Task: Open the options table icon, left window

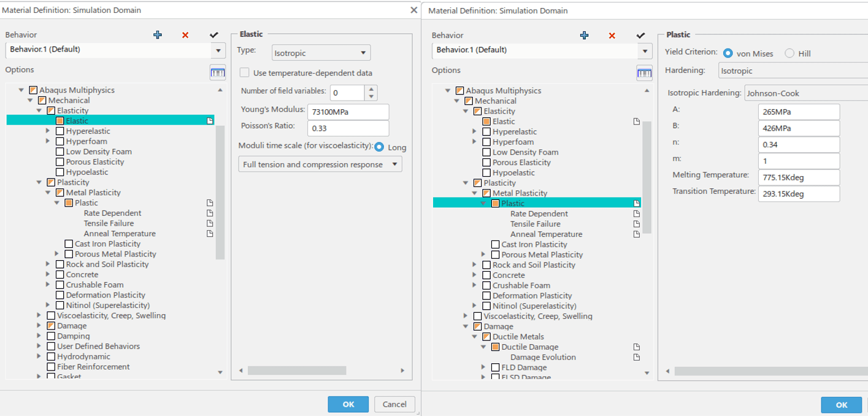Action: [218, 72]
